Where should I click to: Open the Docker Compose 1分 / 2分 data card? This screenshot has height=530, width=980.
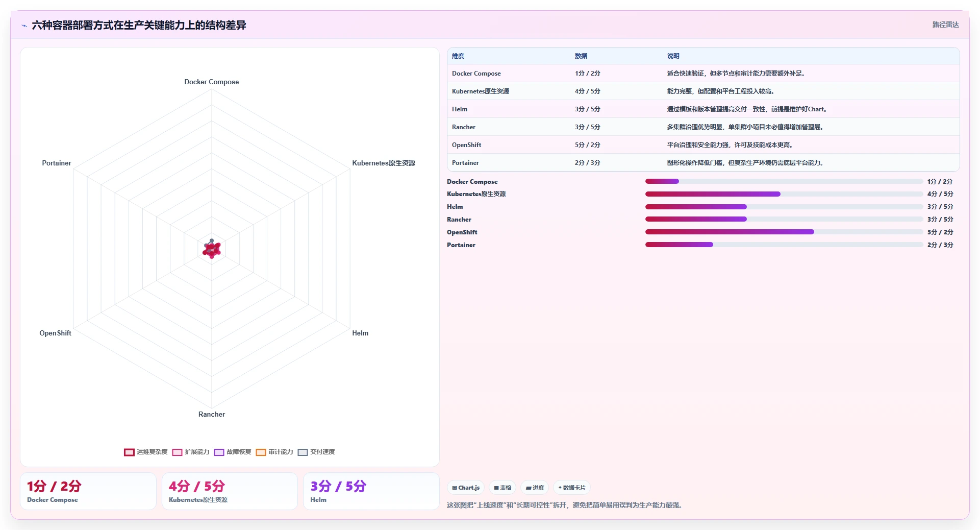tap(88, 491)
